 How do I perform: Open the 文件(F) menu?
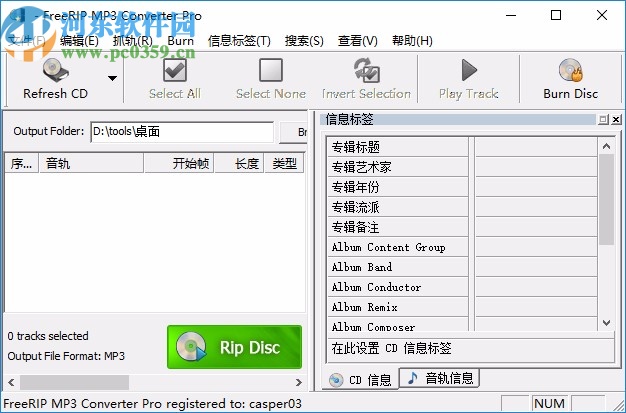[27, 41]
